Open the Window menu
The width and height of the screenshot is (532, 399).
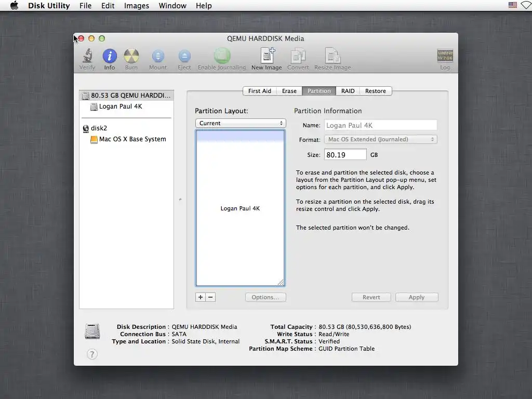(x=172, y=5)
